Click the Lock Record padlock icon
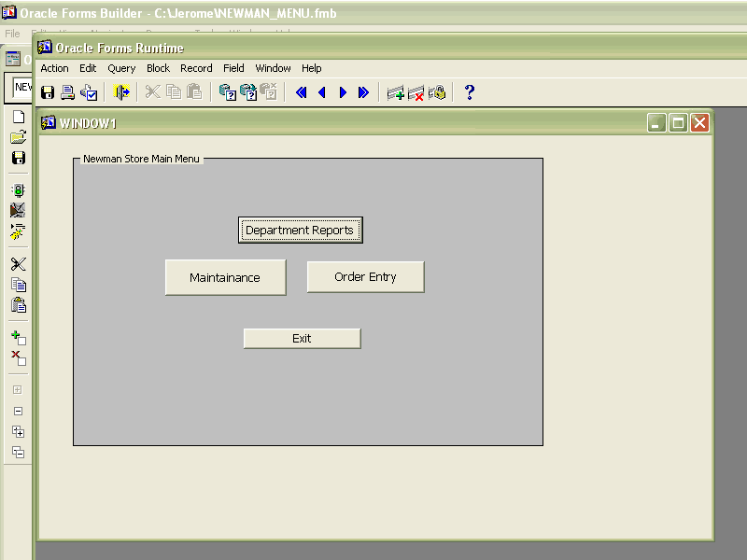 [437, 92]
